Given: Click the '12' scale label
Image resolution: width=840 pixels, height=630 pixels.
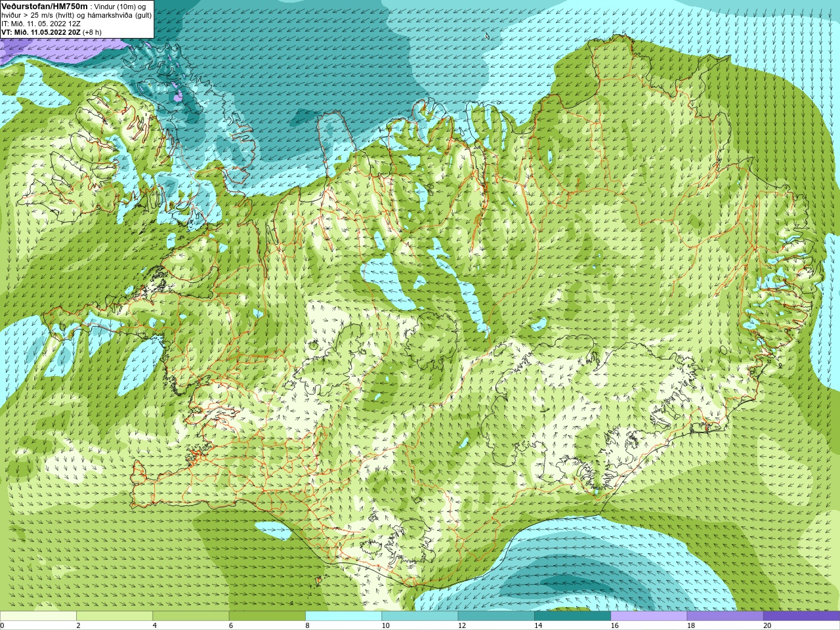Looking at the screenshot, I should [462, 625].
